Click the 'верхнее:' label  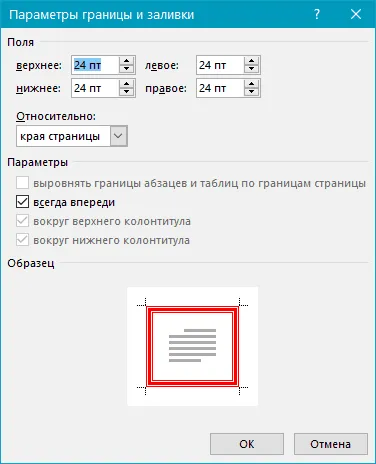tap(39, 65)
